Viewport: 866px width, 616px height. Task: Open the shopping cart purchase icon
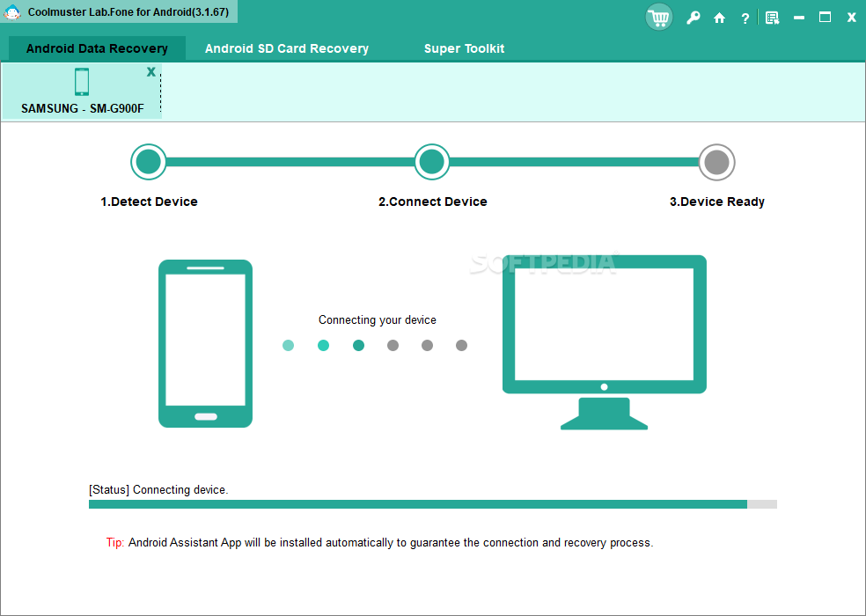tap(659, 18)
